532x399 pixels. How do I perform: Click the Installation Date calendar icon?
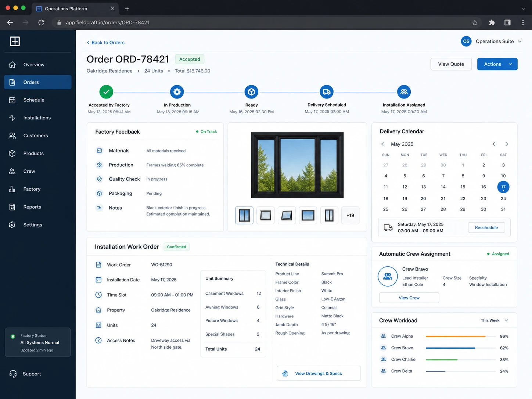pyautogui.click(x=98, y=280)
